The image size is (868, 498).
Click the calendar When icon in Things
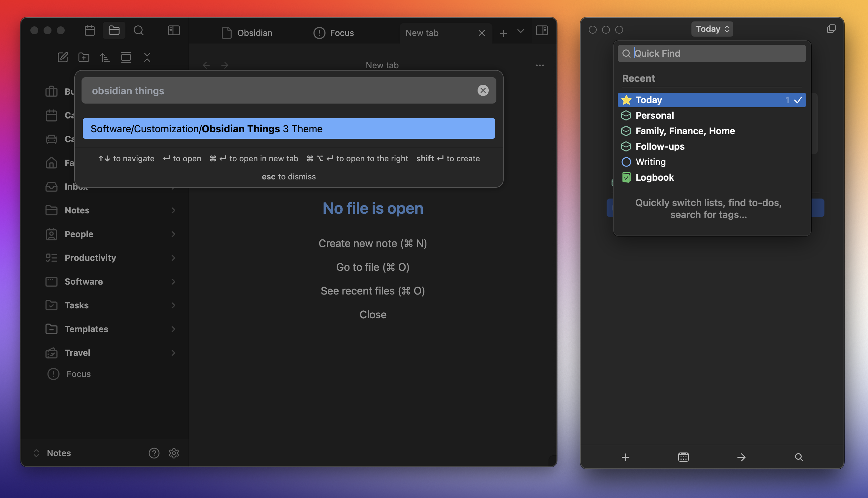point(683,457)
